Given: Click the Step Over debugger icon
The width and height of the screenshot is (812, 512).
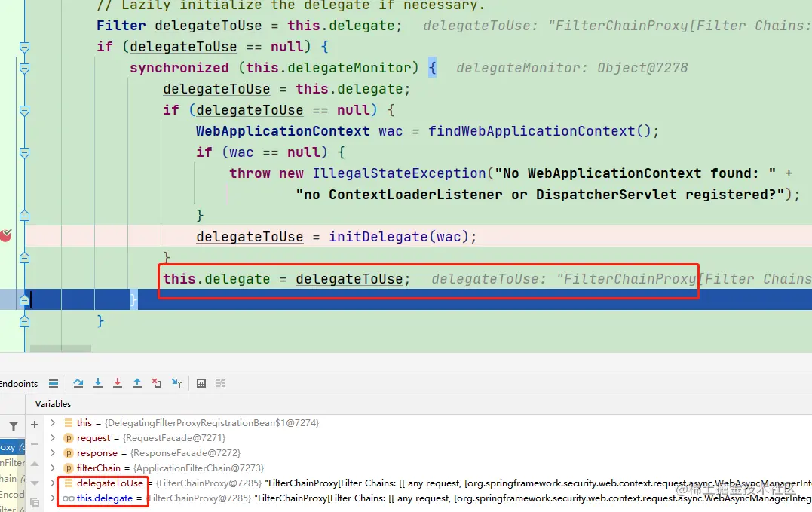Looking at the screenshot, I should pos(78,383).
